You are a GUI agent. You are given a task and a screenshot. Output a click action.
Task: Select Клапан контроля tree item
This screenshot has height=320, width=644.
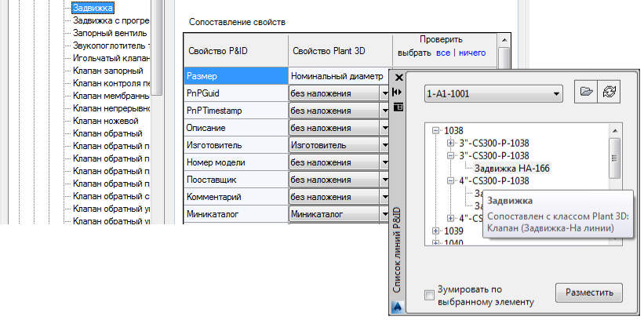click(x=111, y=83)
